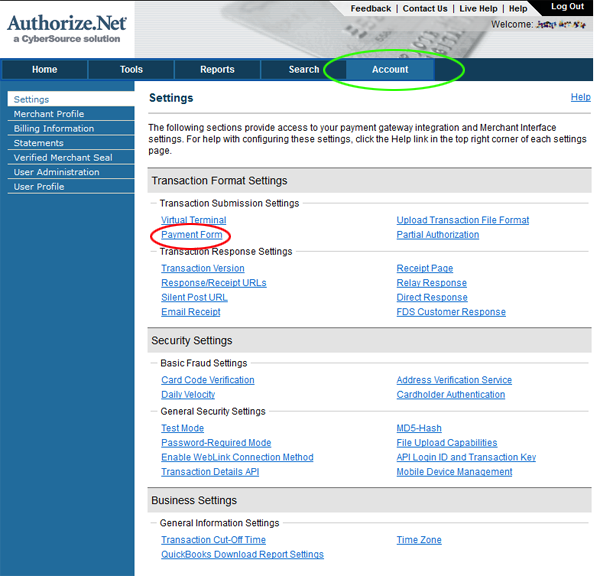Open Receipt Page link
This screenshot has width=600, height=576.
tap(425, 268)
